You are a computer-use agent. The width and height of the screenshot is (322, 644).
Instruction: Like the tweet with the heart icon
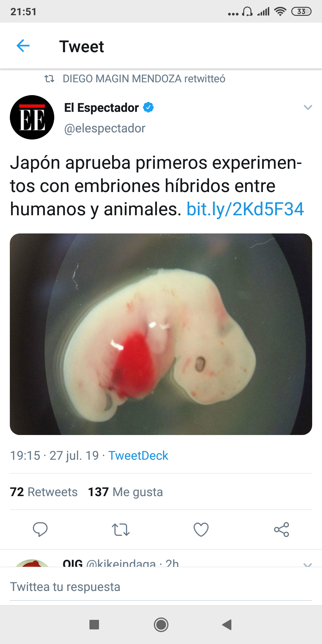point(201,530)
